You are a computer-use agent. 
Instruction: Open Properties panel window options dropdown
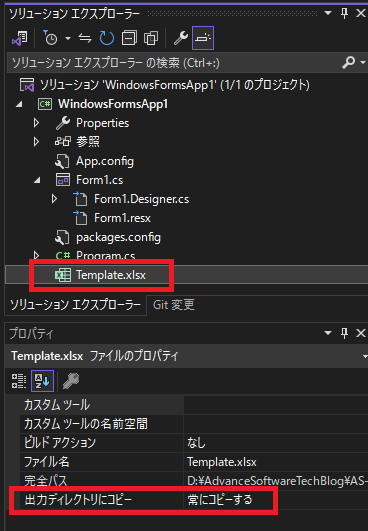click(x=328, y=333)
